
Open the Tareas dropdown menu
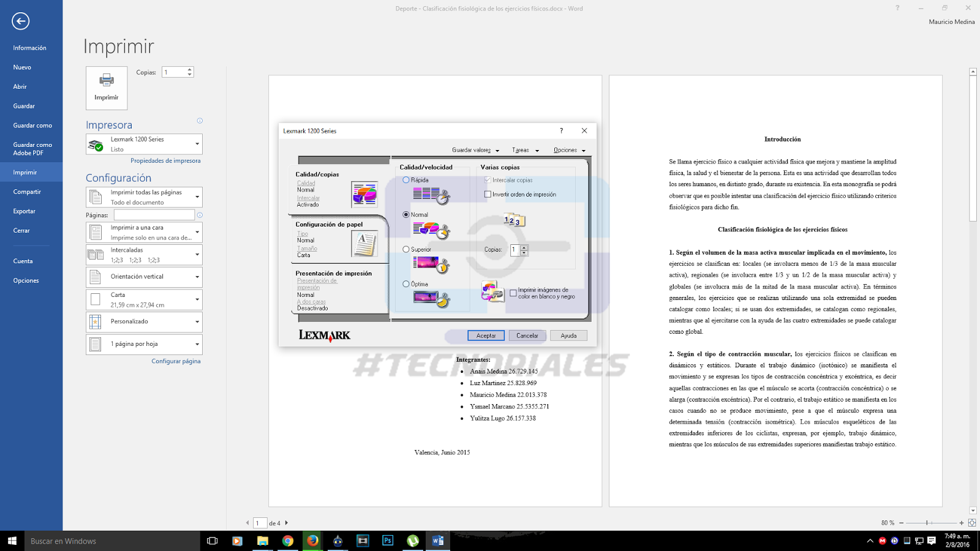(x=526, y=150)
